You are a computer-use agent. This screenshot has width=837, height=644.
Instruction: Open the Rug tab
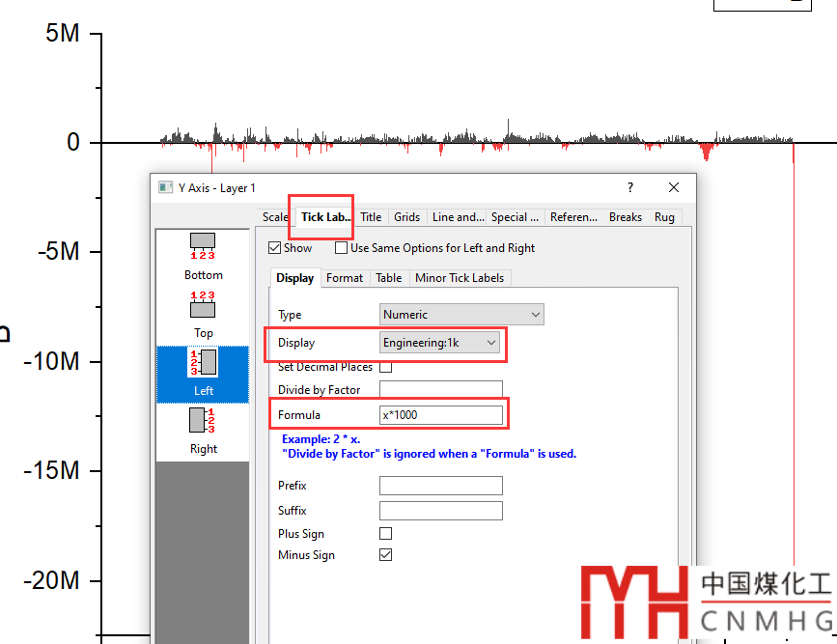pos(664,217)
